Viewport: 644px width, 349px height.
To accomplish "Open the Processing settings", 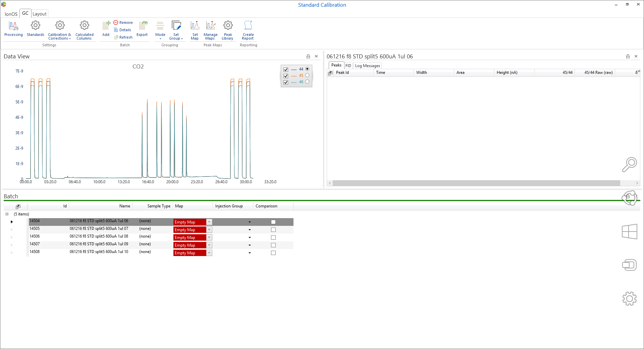I will (x=13, y=29).
